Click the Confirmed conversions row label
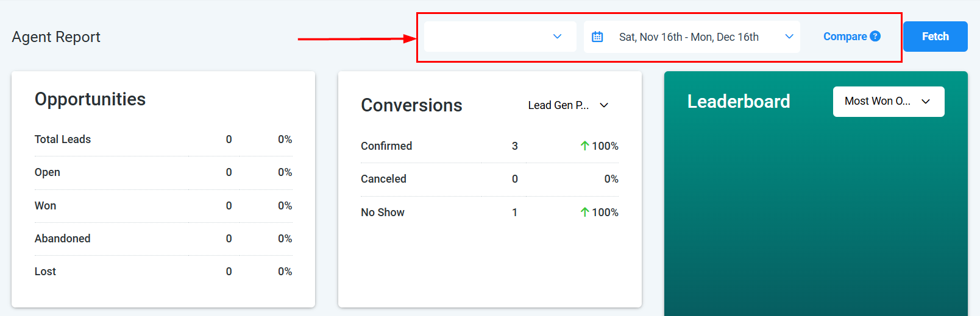The width and height of the screenshot is (980, 316). [386, 146]
